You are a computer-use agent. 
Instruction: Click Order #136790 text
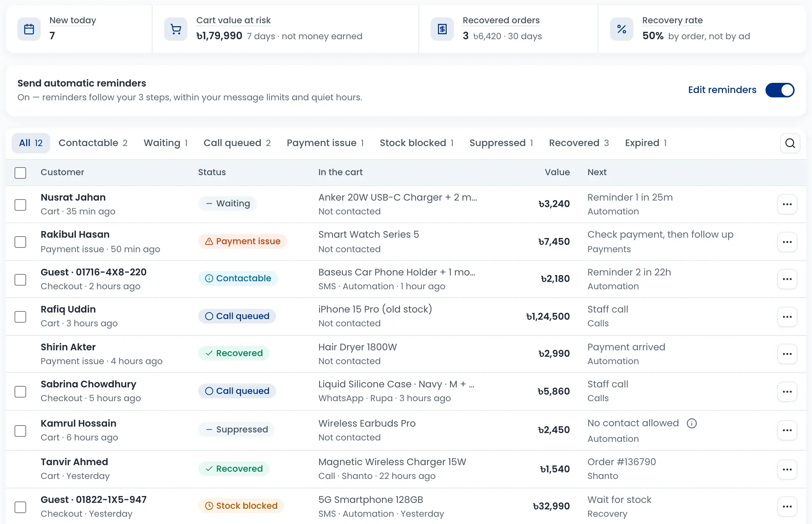tap(621, 462)
